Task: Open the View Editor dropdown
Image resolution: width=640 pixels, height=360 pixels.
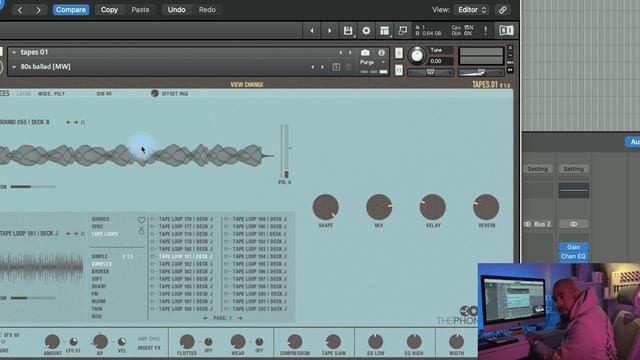Action: [x=471, y=10]
